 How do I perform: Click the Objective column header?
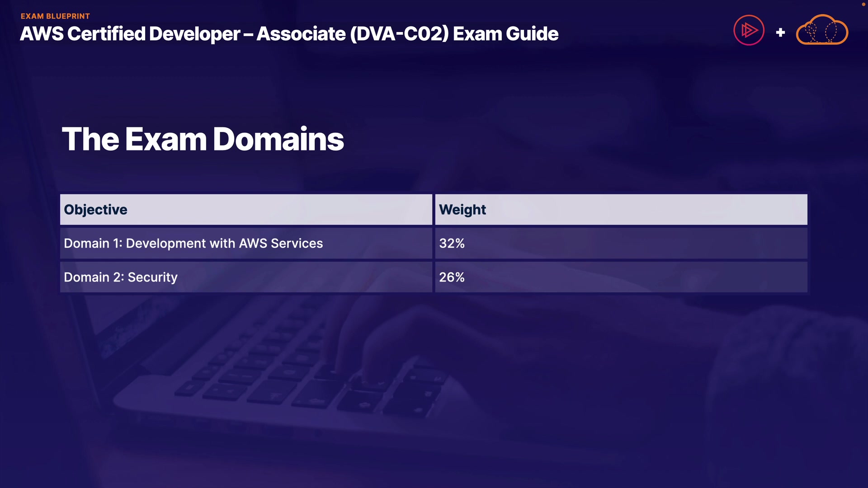[x=95, y=210]
